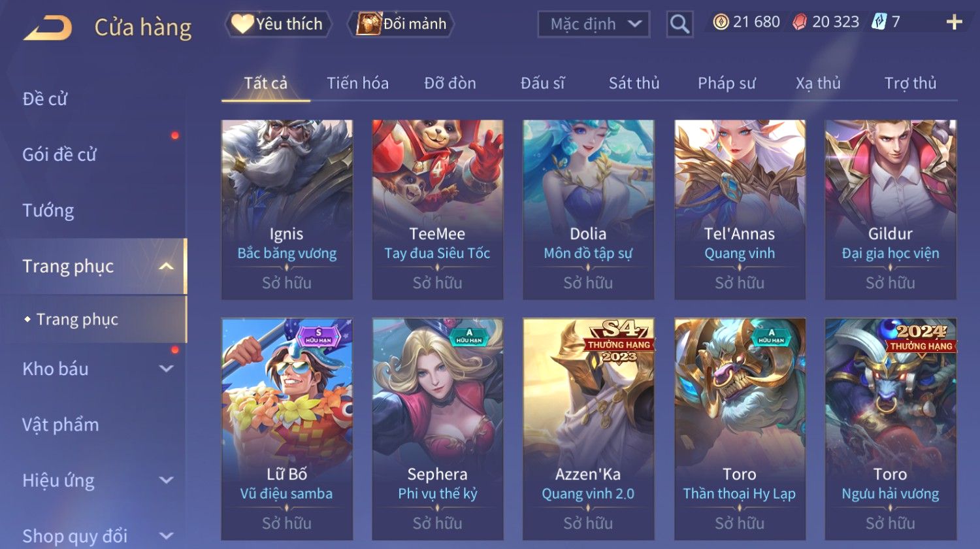Screen dimensions: 980x549
Task: Open Đổi mảnh chest exchange
Action: [x=401, y=24]
